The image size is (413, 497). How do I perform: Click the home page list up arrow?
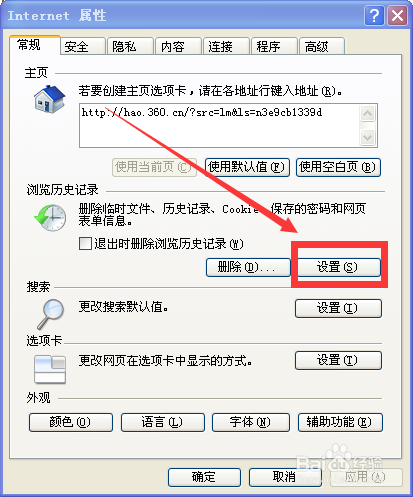tap(367, 114)
